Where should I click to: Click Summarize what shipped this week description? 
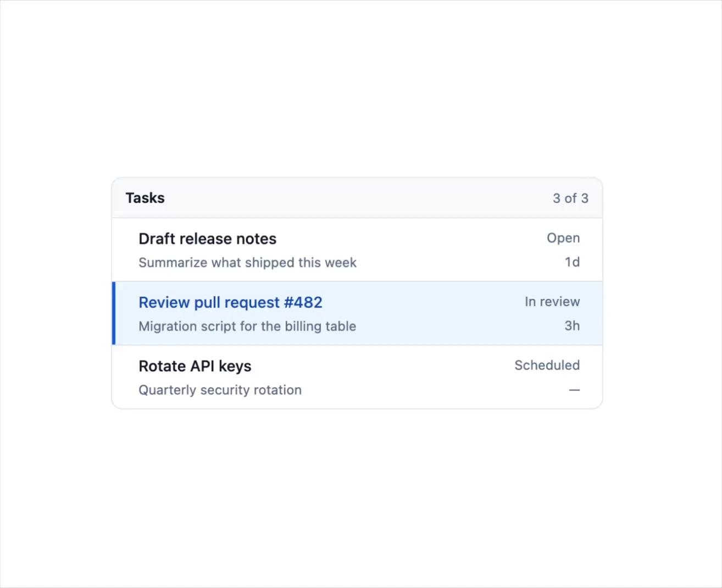pos(247,263)
